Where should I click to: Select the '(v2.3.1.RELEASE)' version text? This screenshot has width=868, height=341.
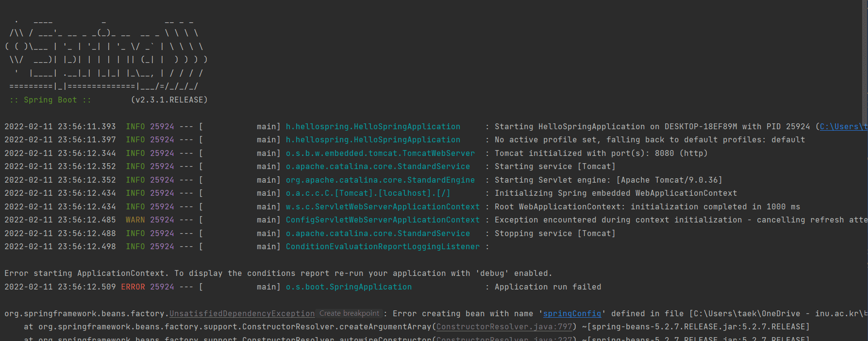tap(169, 100)
